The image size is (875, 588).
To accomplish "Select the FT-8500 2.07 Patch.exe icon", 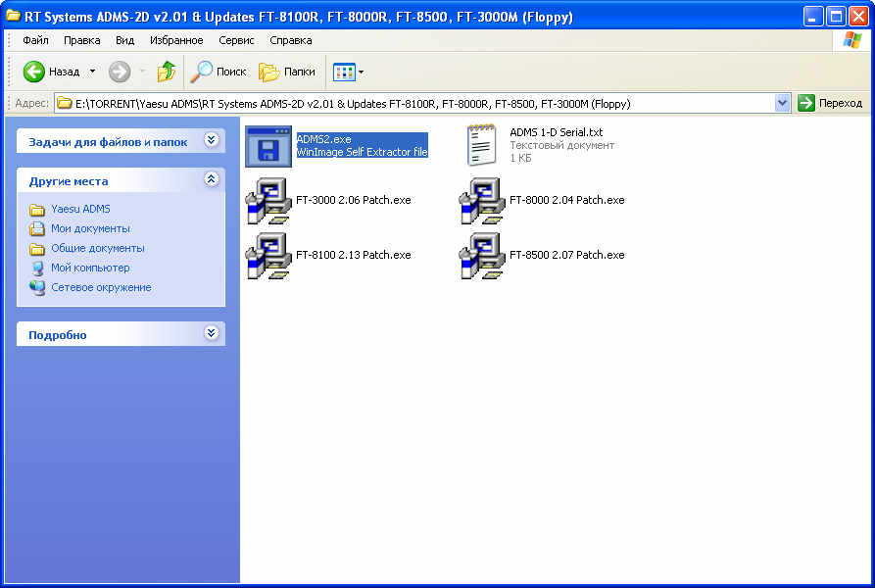I will click(481, 256).
